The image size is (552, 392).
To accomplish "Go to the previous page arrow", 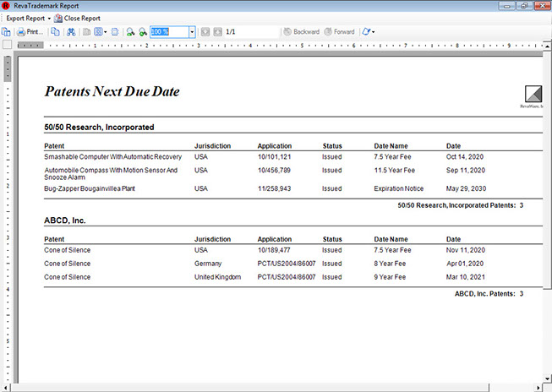I will [x=205, y=32].
